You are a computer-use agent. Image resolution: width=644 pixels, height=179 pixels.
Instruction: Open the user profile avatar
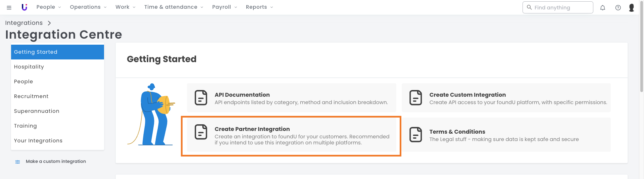631,7
